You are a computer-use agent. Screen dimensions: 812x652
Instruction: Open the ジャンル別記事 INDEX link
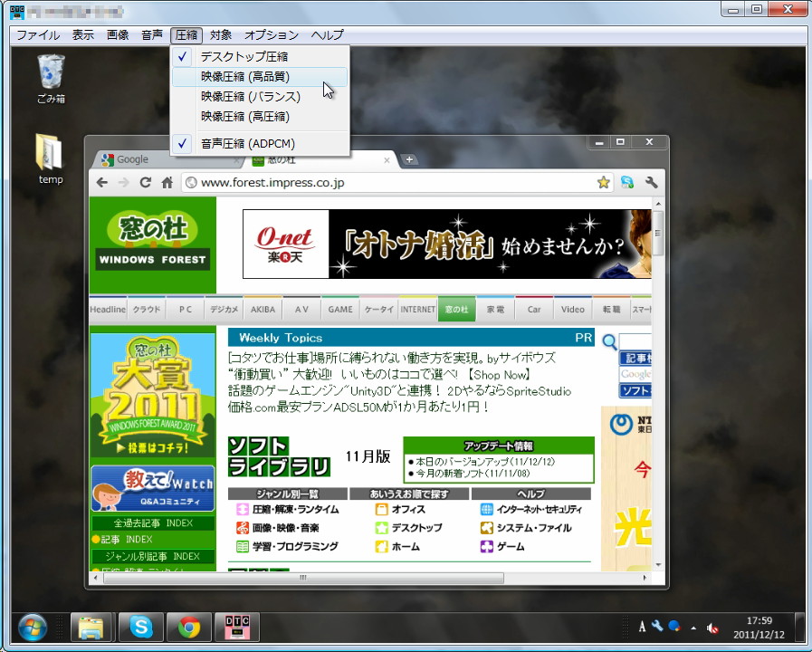point(153,556)
